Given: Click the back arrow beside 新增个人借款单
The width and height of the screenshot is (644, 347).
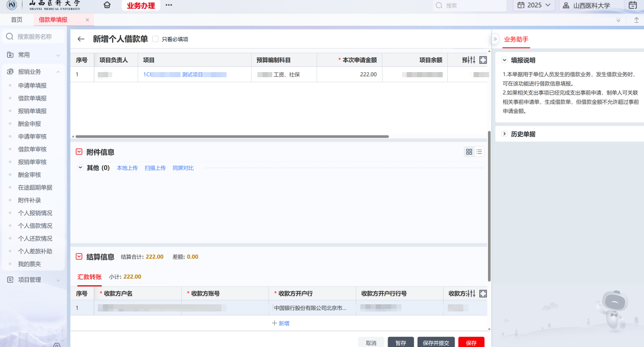Looking at the screenshot, I should [81, 39].
